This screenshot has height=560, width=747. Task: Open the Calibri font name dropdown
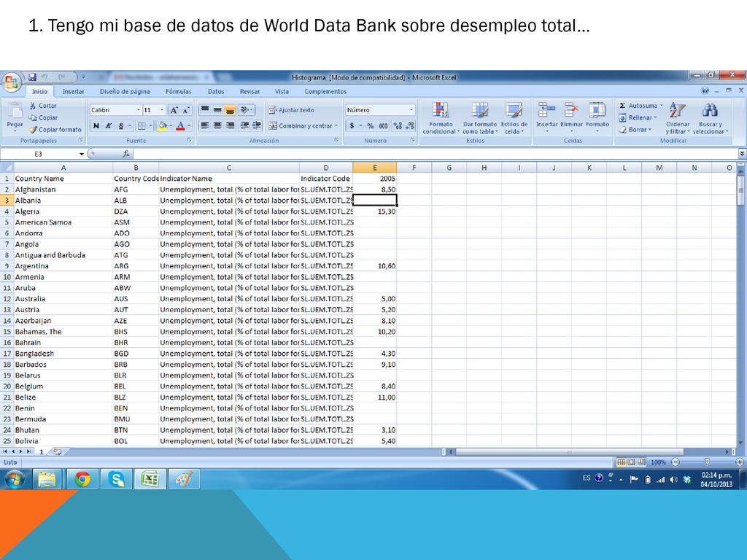[139, 110]
